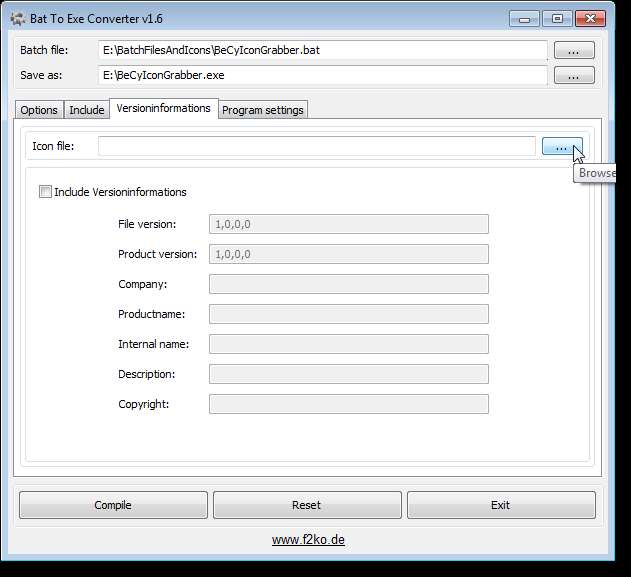
Task: Click the Include Versioninformations label text
Action: [120, 192]
